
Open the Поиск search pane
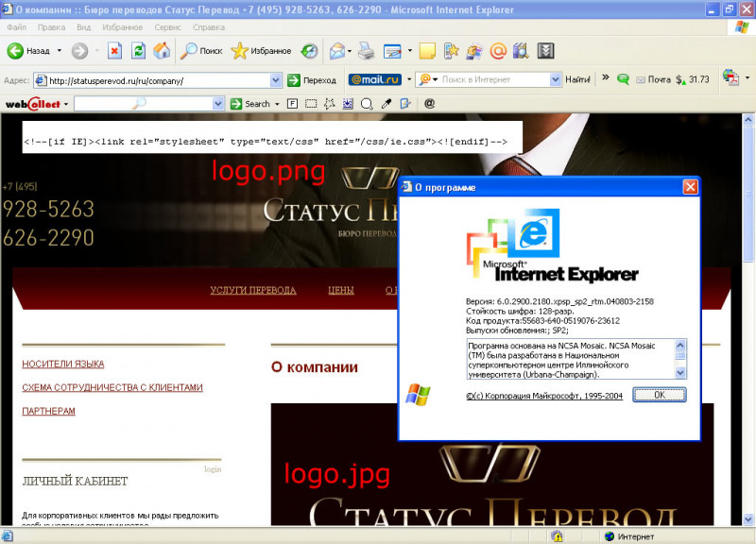tap(201, 51)
